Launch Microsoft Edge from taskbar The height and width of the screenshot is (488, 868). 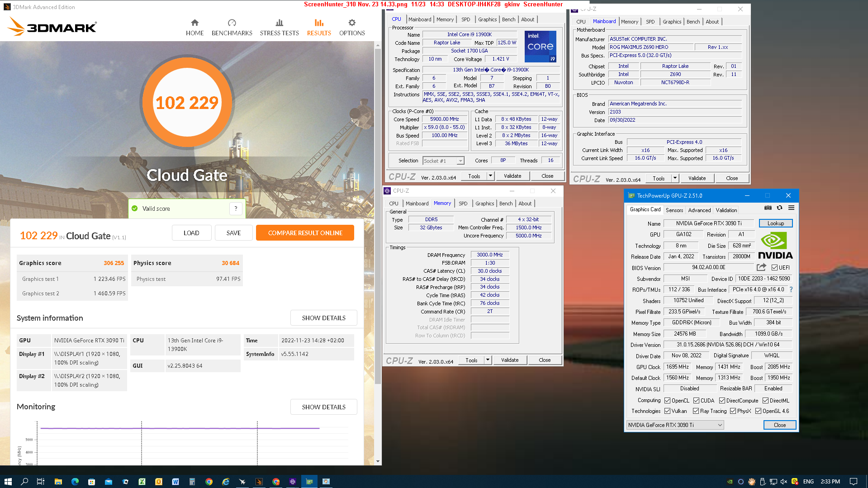[75, 481]
